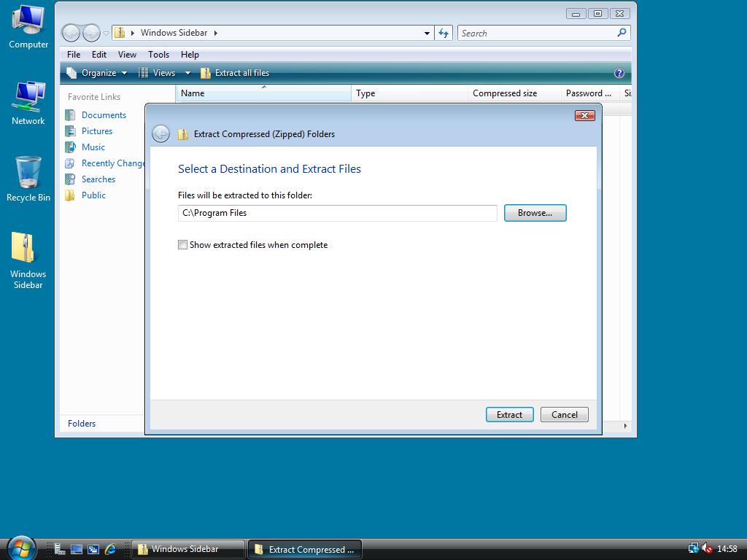747x560 pixels.
Task: Click the Extract button
Action: [509, 415]
